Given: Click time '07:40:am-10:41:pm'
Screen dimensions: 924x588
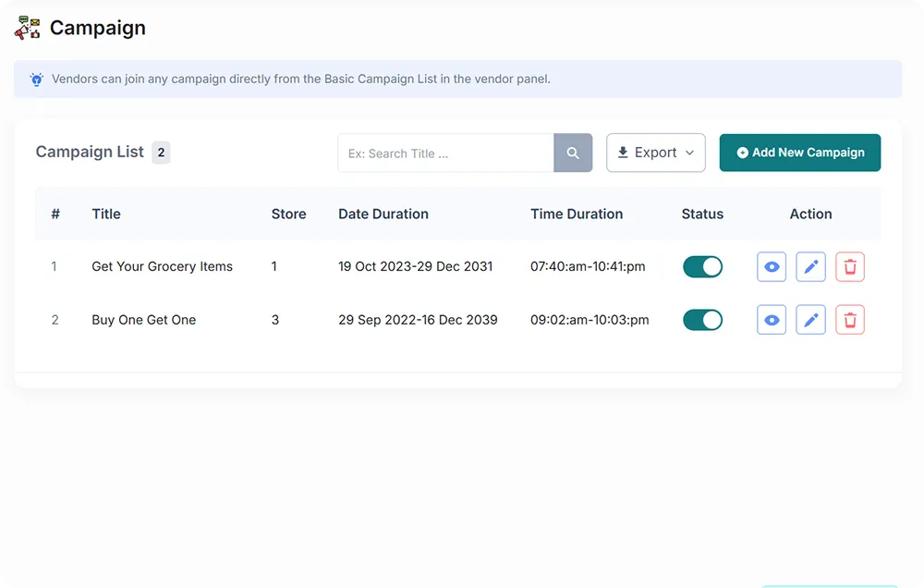Looking at the screenshot, I should pos(588,266).
